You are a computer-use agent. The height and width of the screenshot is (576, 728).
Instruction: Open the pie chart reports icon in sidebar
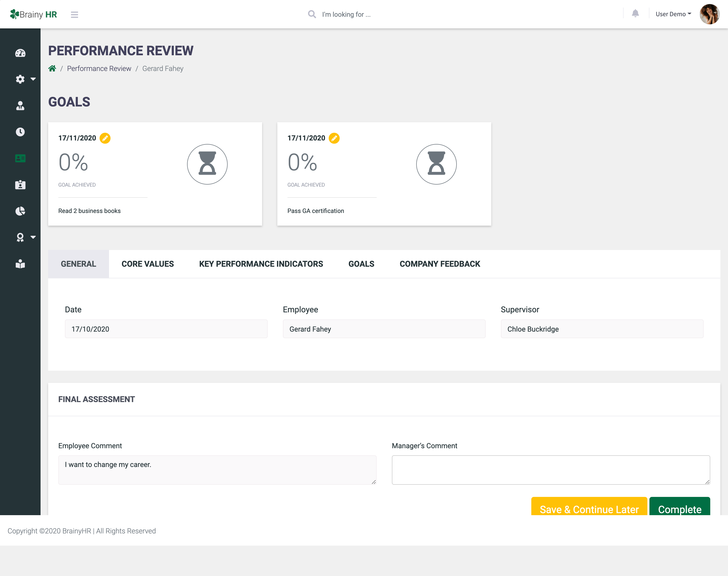pyautogui.click(x=20, y=211)
